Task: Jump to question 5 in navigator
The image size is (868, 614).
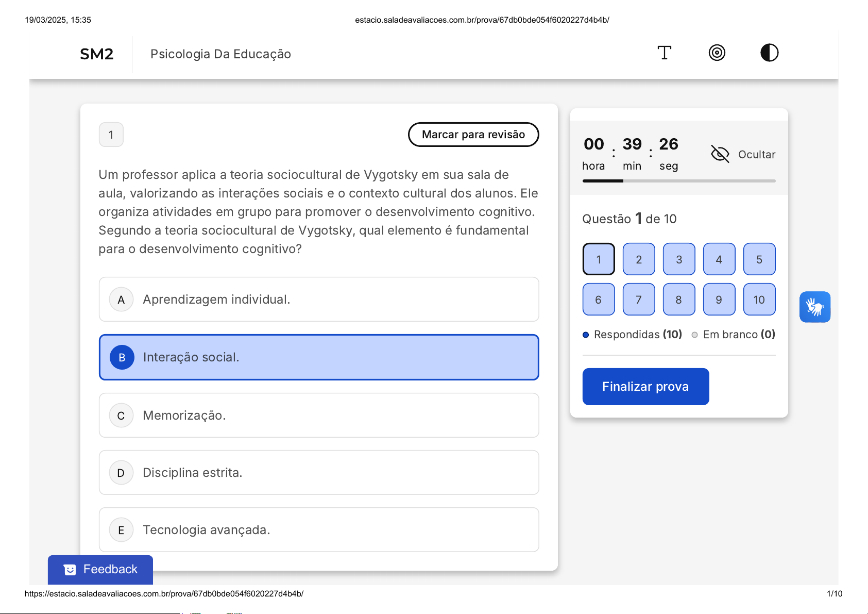Action: tap(759, 259)
